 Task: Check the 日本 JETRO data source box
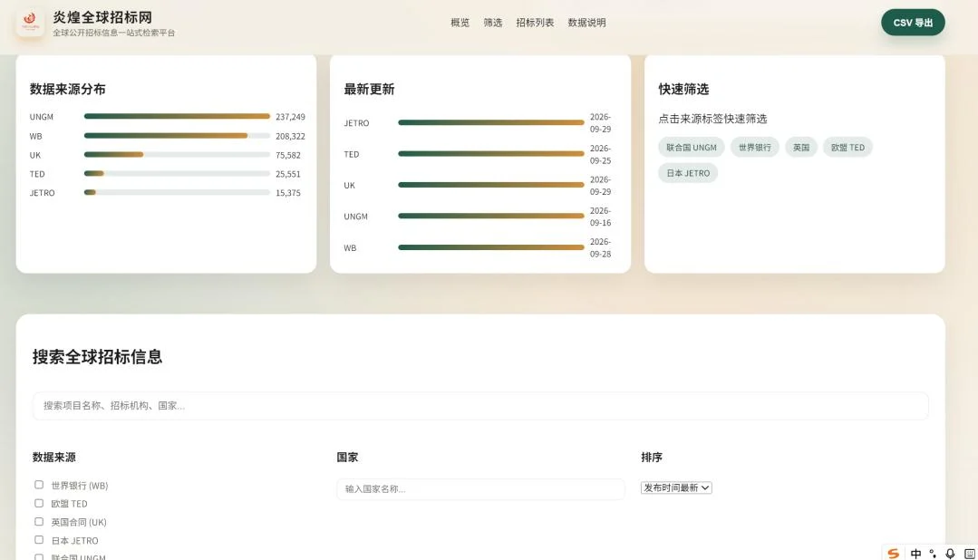pos(39,539)
